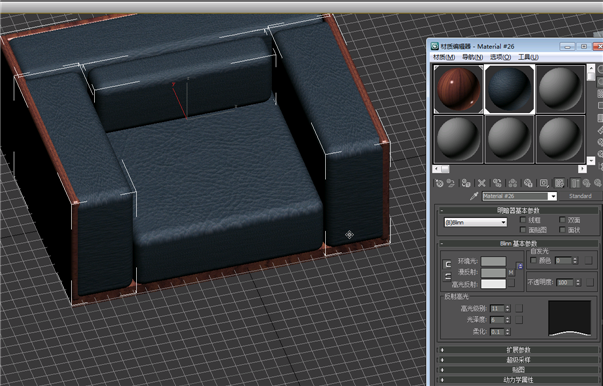Click the 柔化 value field
The width and height of the screenshot is (603, 386).
click(497, 331)
